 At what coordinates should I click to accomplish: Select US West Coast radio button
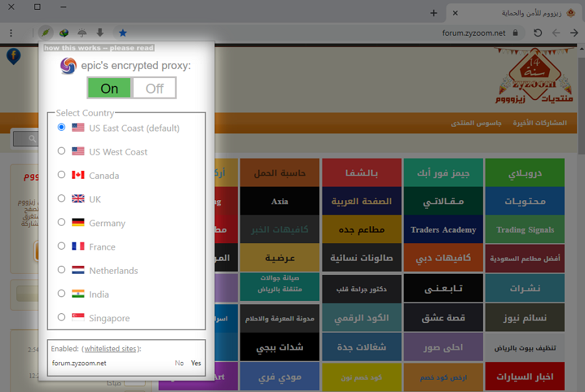click(62, 151)
